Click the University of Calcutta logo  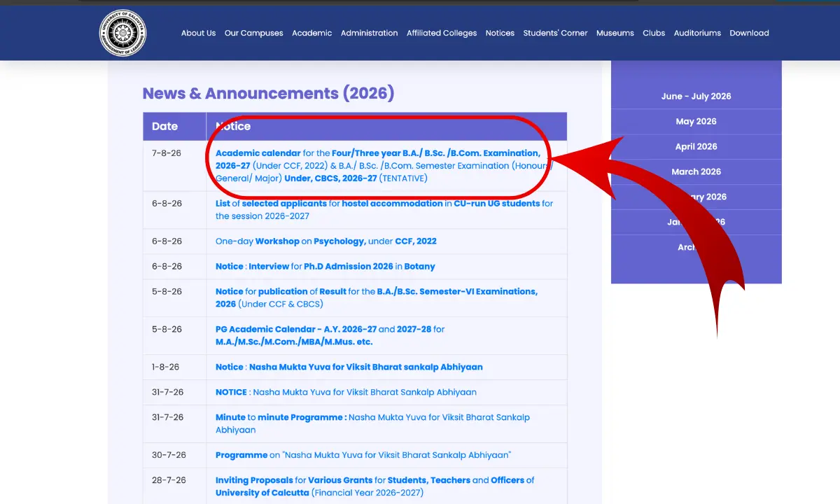coord(122,33)
